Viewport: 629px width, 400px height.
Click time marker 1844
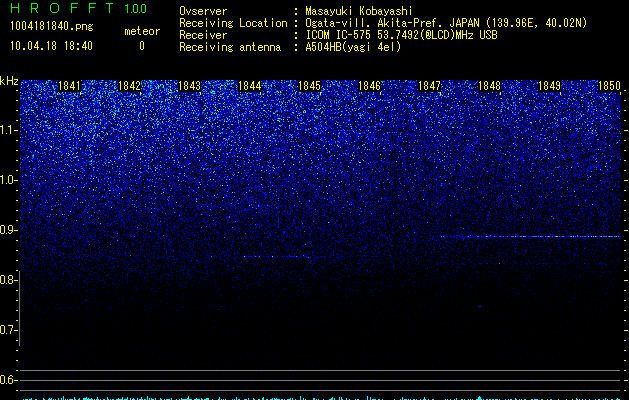[x=250, y=86]
